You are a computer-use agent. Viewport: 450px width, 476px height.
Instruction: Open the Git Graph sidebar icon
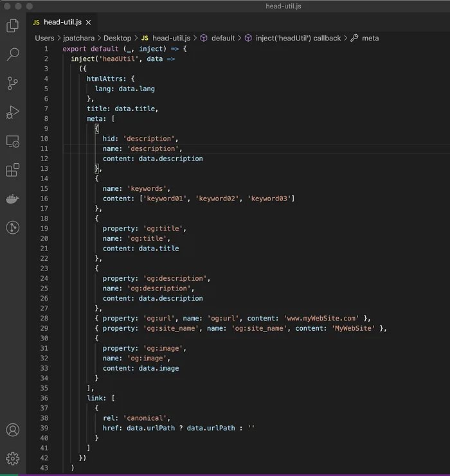click(13, 227)
